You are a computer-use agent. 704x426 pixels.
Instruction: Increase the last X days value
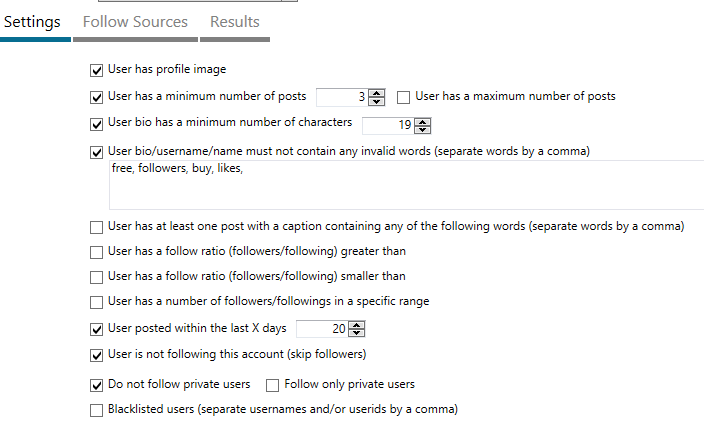point(356,325)
